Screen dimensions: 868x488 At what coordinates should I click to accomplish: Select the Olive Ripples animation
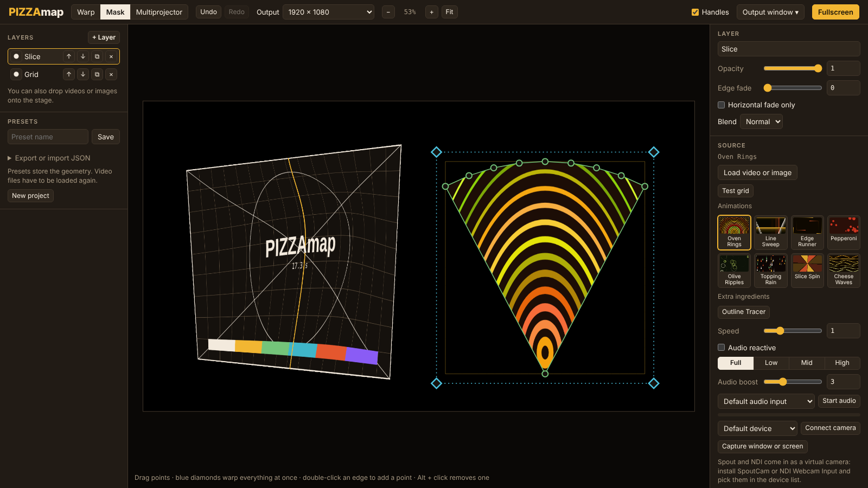pyautogui.click(x=734, y=271)
